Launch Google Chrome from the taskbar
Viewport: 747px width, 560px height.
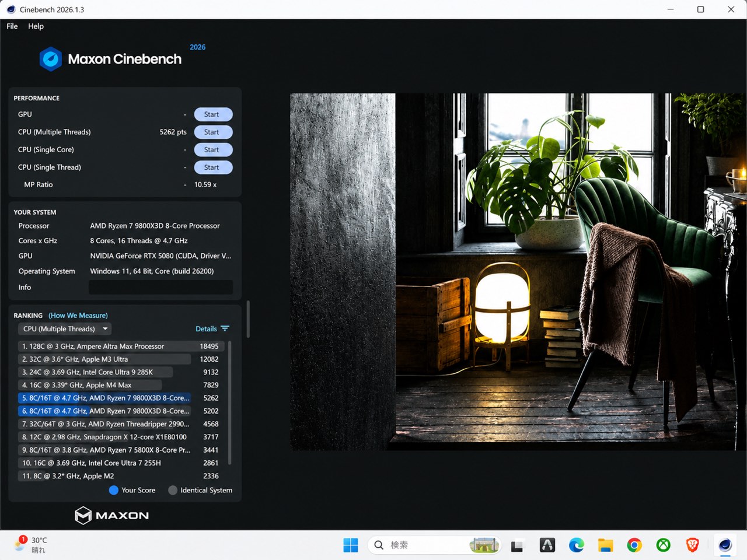pyautogui.click(x=634, y=545)
